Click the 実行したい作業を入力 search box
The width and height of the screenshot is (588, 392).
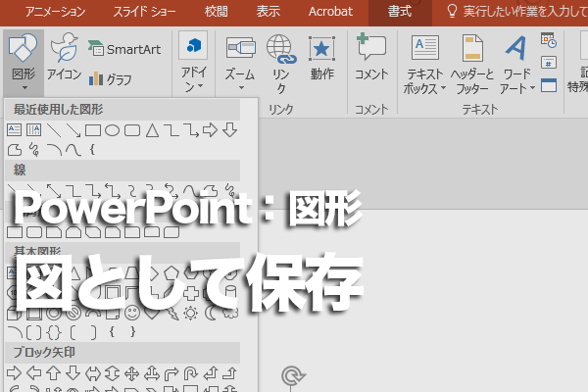(517, 12)
